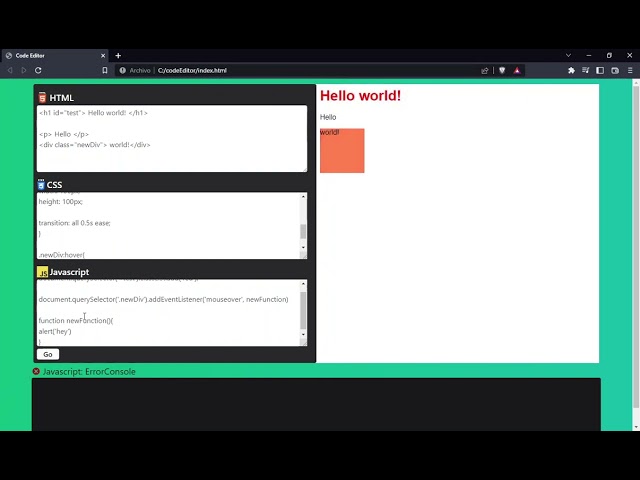
Task: Click the div class="newDiv" HTML line
Action: click(x=95, y=144)
